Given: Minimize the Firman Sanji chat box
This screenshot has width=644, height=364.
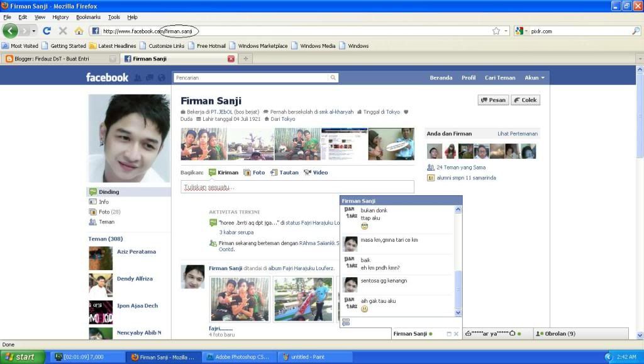Looking at the screenshot, I should [449, 334].
